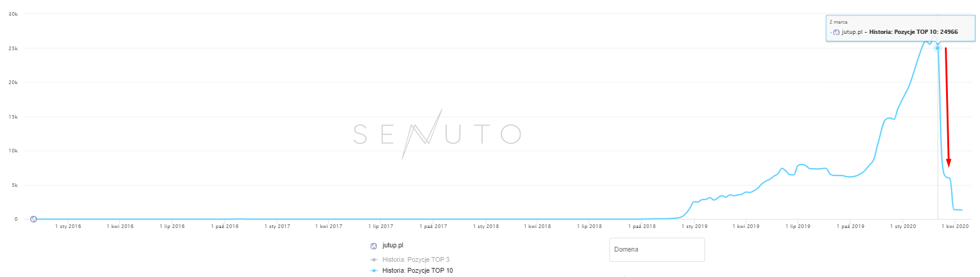Click the "1 sty 2016" axis label
The image size is (980, 277).
[68, 226]
